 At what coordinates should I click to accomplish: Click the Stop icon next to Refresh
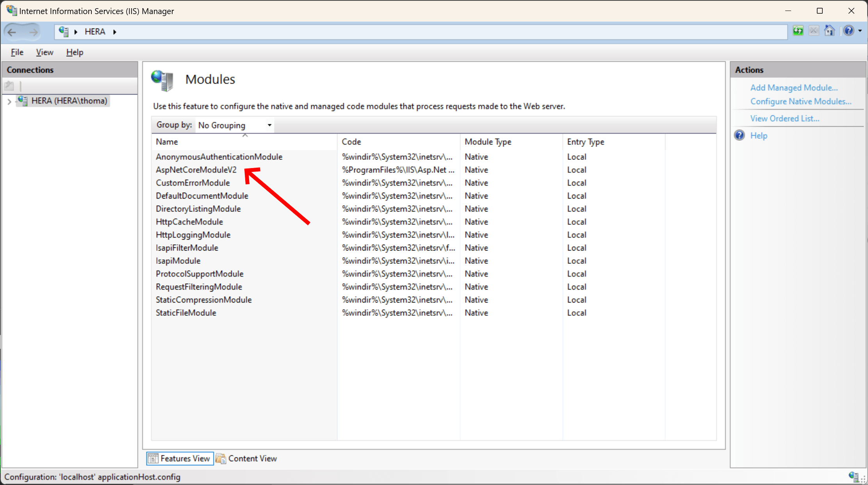coord(814,30)
